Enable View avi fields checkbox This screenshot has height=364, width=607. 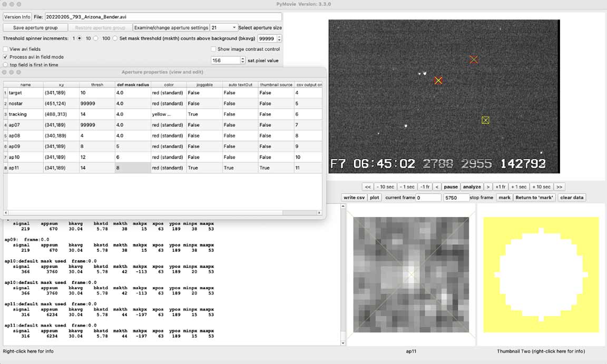(x=5, y=49)
